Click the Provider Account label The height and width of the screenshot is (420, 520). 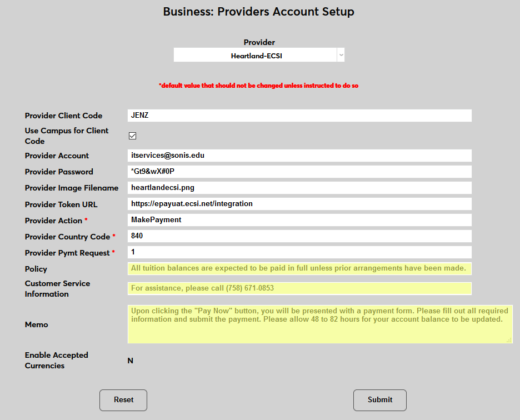click(57, 156)
